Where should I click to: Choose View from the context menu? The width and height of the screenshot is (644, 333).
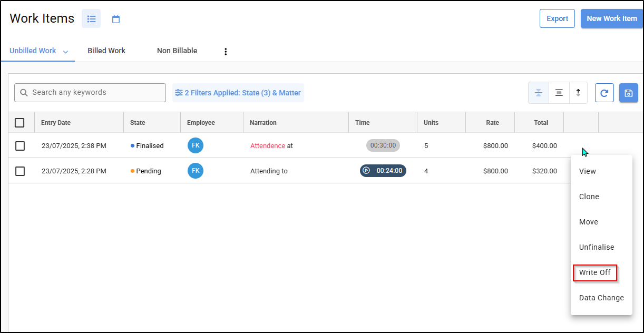601,171
